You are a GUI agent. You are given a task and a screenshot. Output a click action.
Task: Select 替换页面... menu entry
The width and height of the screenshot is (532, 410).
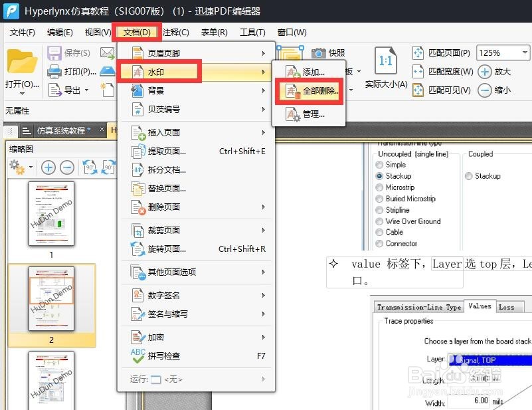pos(196,188)
